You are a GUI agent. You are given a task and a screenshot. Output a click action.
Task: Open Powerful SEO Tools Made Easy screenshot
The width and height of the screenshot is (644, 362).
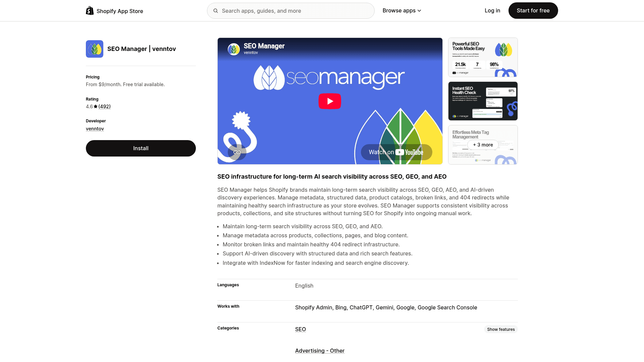coord(483,57)
